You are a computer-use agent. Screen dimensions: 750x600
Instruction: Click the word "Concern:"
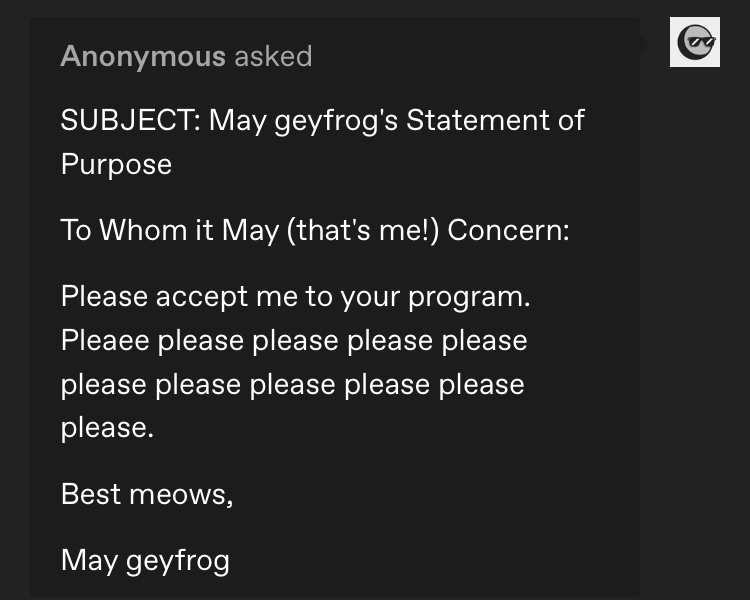pyautogui.click(x=509, y=230)
